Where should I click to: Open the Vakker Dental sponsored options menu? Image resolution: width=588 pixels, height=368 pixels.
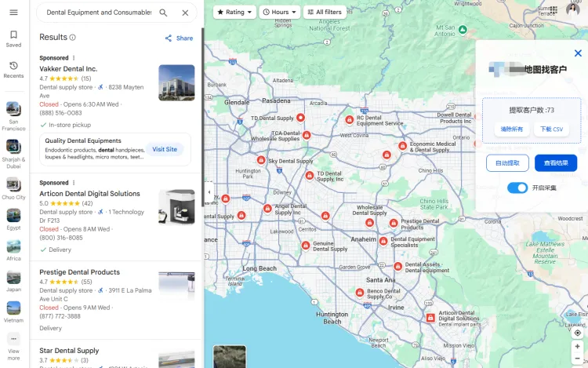(74, 58)
